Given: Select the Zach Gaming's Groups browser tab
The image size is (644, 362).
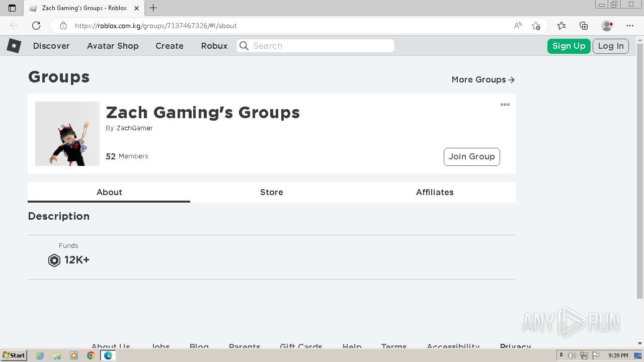Looking at the screenshot, I should [84, 8].
